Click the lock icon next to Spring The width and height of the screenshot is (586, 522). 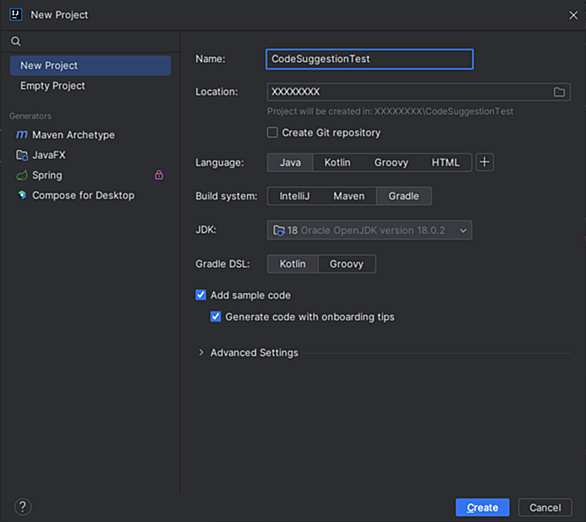pos(159,175)
